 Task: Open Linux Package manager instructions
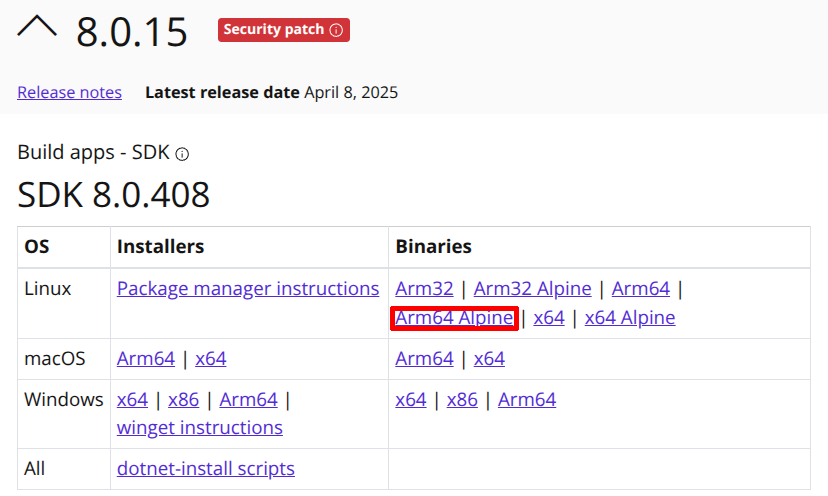pos(248,289)
